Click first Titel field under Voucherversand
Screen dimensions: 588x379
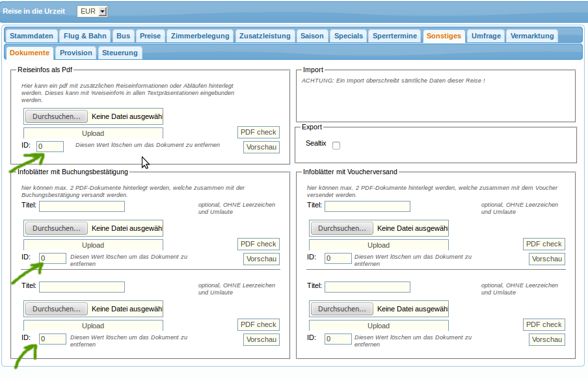[x=367, y=206]
